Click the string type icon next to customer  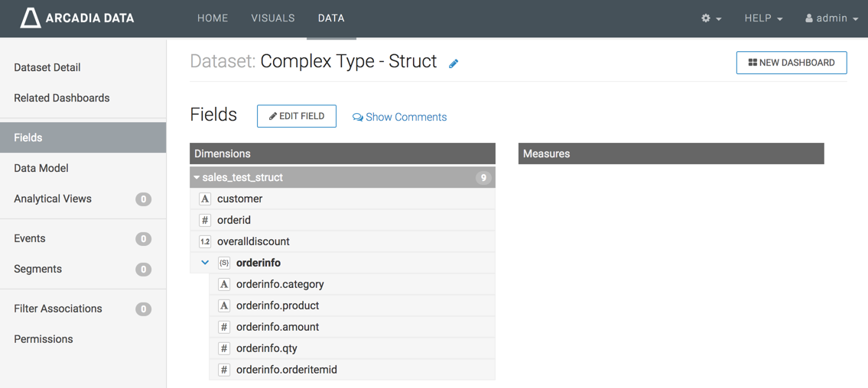tap(205, 199)
